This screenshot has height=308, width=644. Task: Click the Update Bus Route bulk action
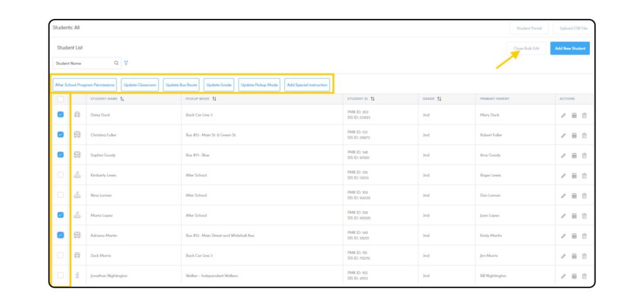point(181,84)
